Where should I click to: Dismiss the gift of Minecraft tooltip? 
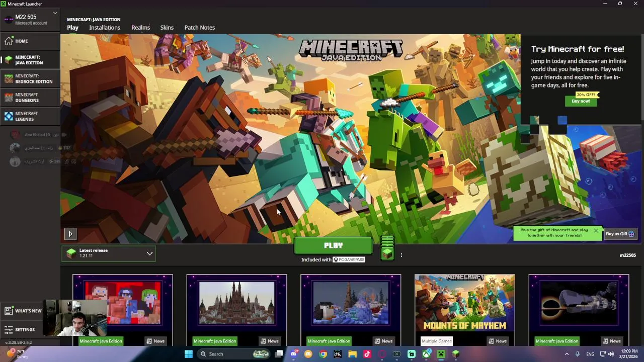[x=596, y=231]
